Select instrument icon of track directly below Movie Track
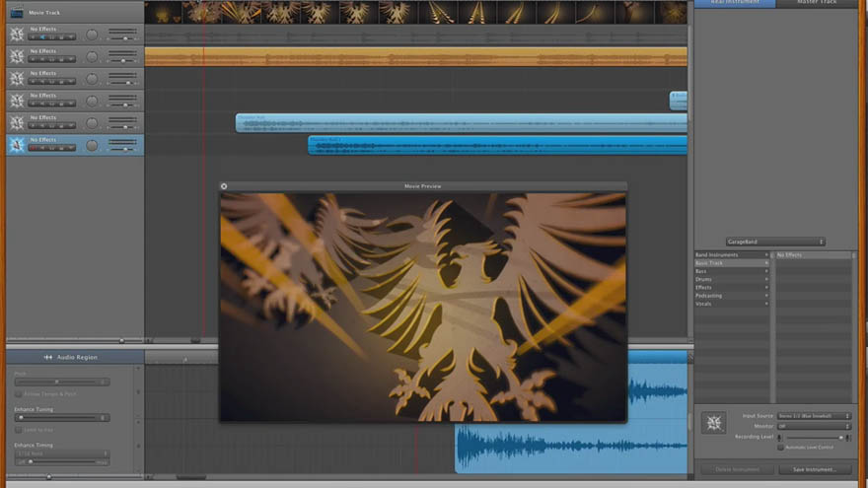The width and height of the screenshot is (868, 488). click(17, 34)
